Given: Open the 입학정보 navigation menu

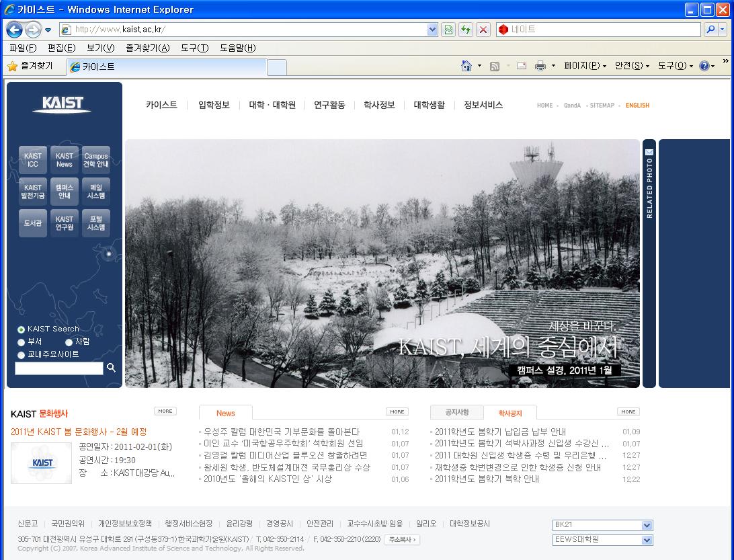Looking at the screenshot, I should coord(214,105).
